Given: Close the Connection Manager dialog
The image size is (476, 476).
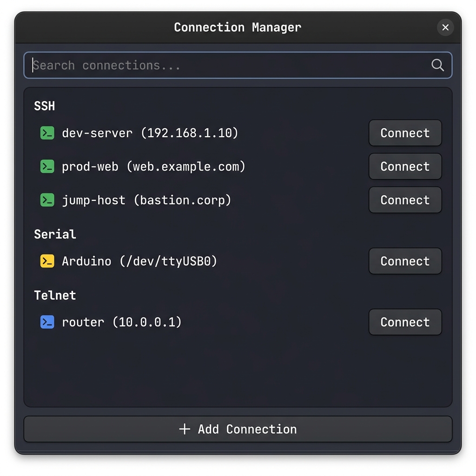Looking at the screenshot, I should click(x=445, y=27).
